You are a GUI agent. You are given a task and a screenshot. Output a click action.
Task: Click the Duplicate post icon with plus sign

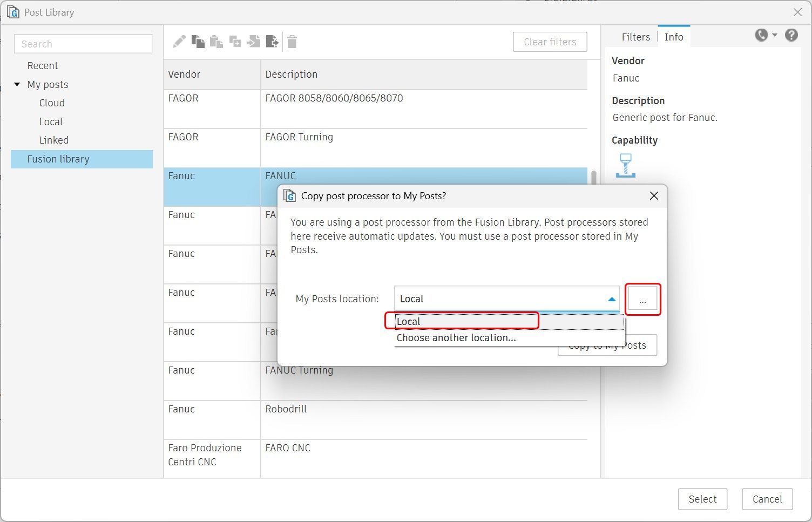pos(235,41)
